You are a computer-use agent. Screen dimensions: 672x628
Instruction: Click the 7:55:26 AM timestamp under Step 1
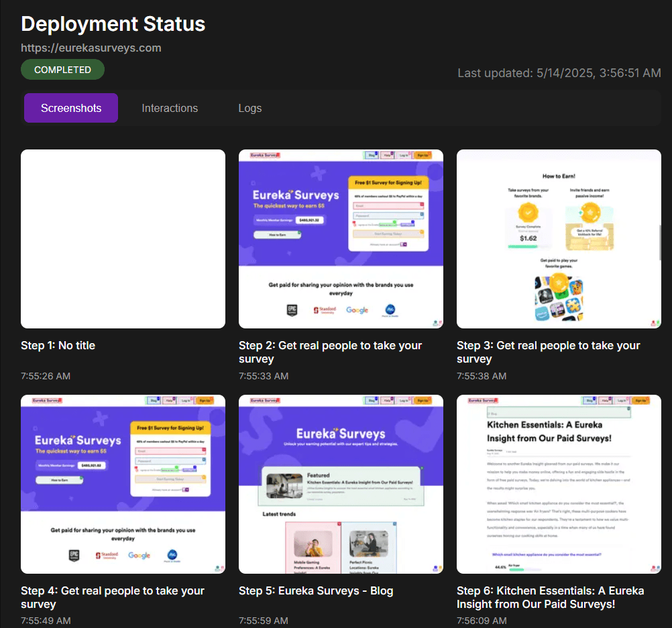46,376
